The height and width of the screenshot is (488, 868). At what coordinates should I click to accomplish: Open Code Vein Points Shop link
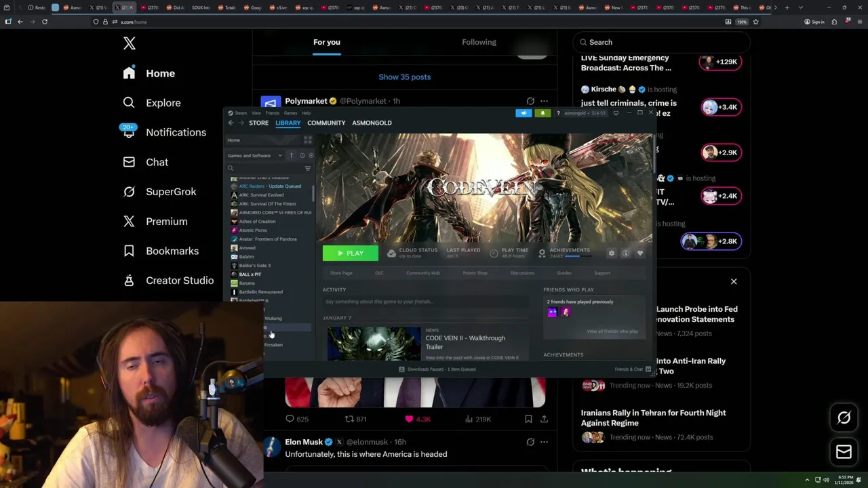pos(475,273)
